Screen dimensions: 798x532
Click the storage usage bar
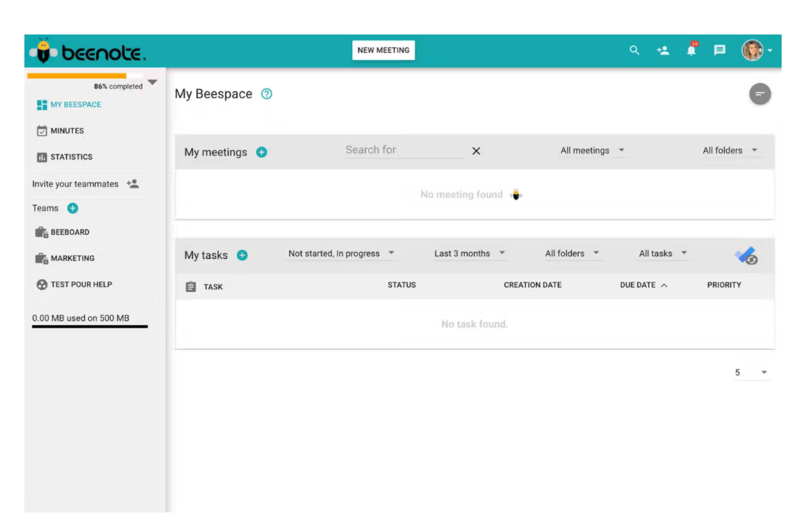[90, 326]
